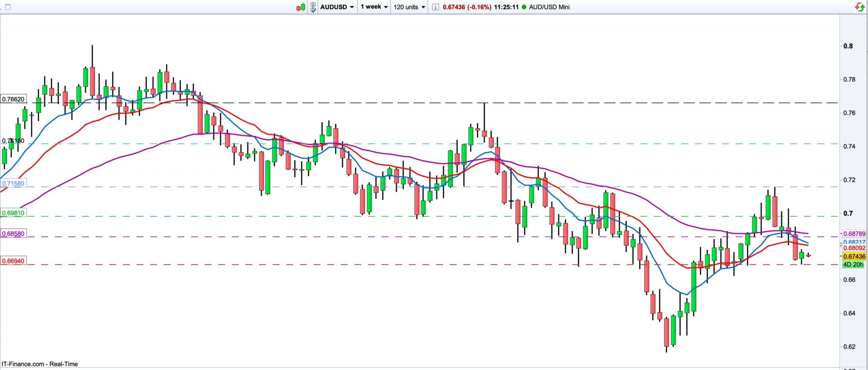Screen dimensions: 868x370
Task: Click the purple 0.68789 moving average tag
Action: (x=854, y=234)
